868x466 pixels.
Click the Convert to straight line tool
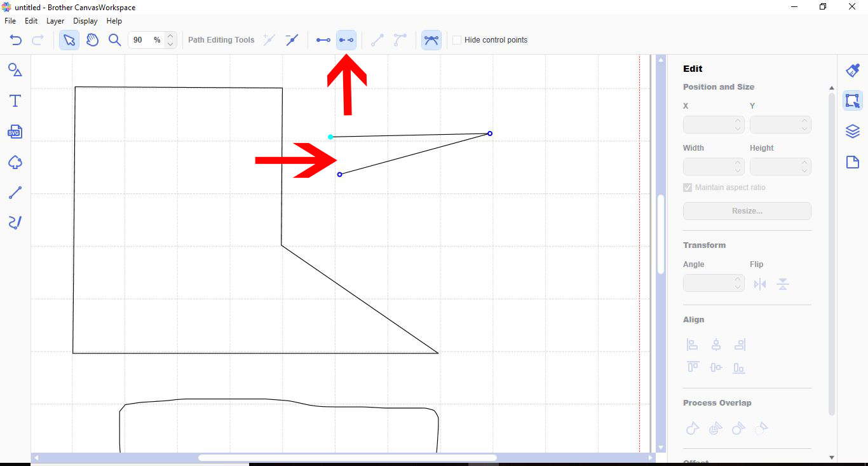coord(377,40)
